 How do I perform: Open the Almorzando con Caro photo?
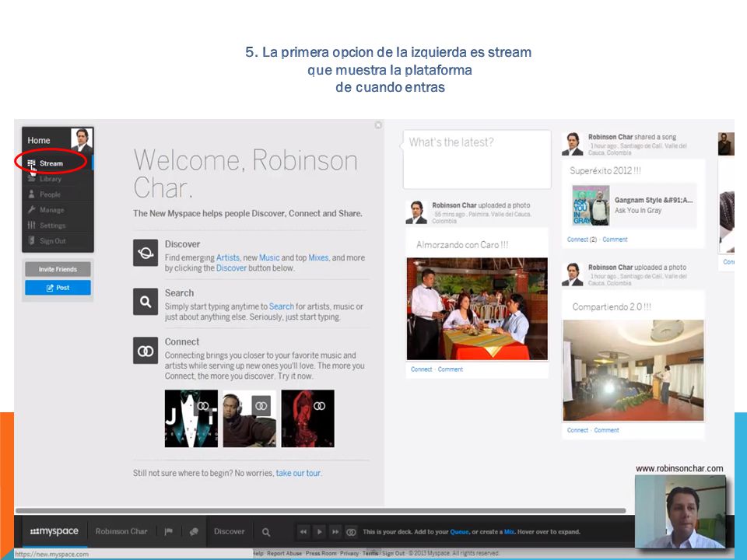tap(477, 309)
